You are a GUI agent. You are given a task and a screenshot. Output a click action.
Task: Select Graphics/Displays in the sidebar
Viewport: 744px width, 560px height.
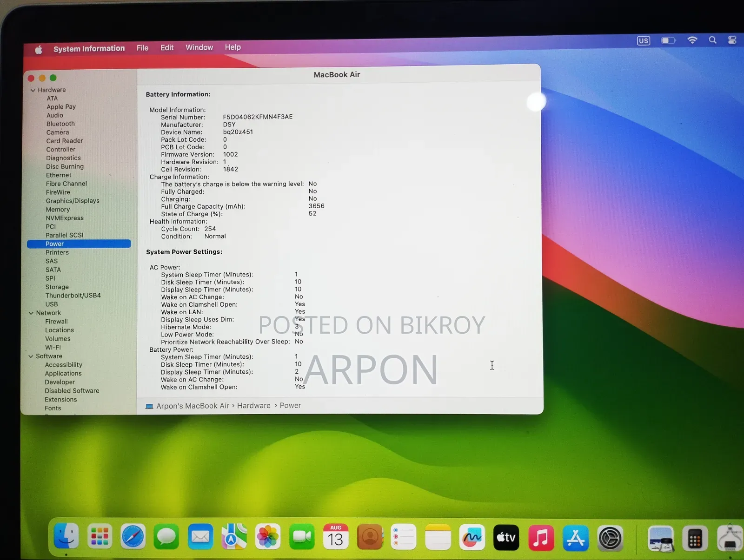[x=73, y=201]
